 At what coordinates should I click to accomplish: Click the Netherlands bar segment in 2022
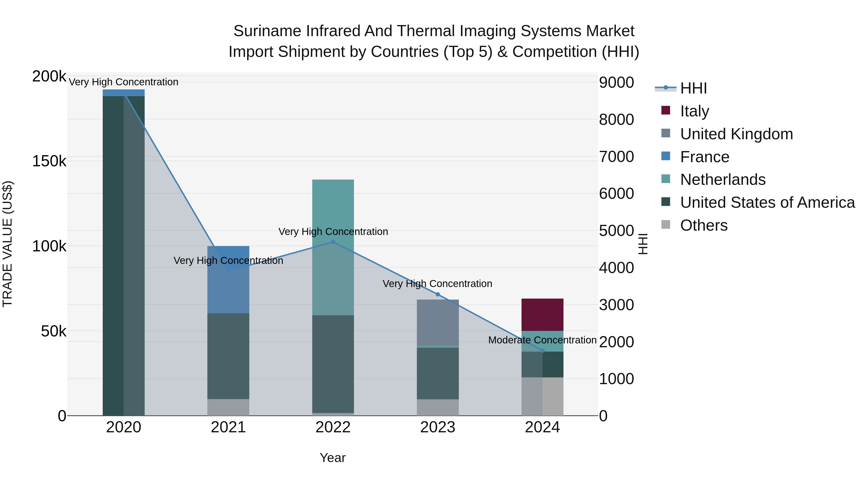[x=333, y=247]
